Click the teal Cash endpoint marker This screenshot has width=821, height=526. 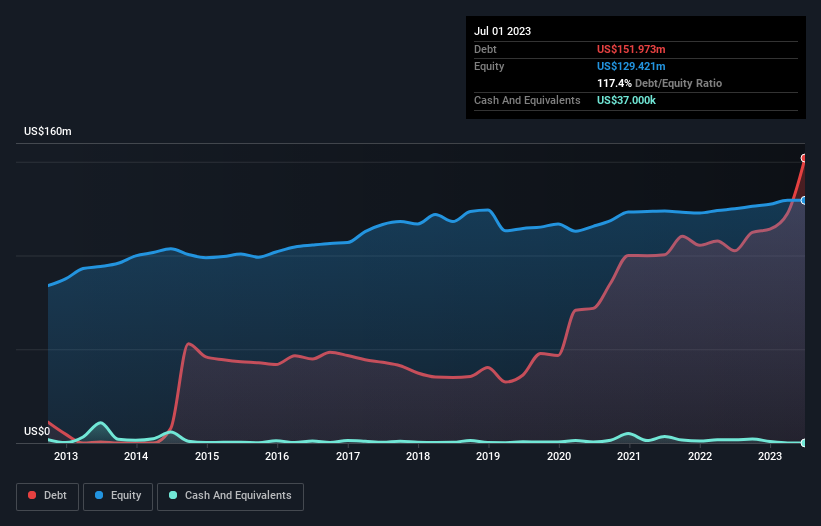pos(804,443)
